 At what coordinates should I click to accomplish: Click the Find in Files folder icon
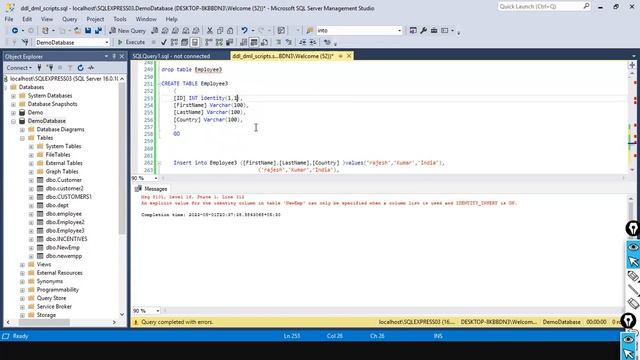[x=310, y=31]
